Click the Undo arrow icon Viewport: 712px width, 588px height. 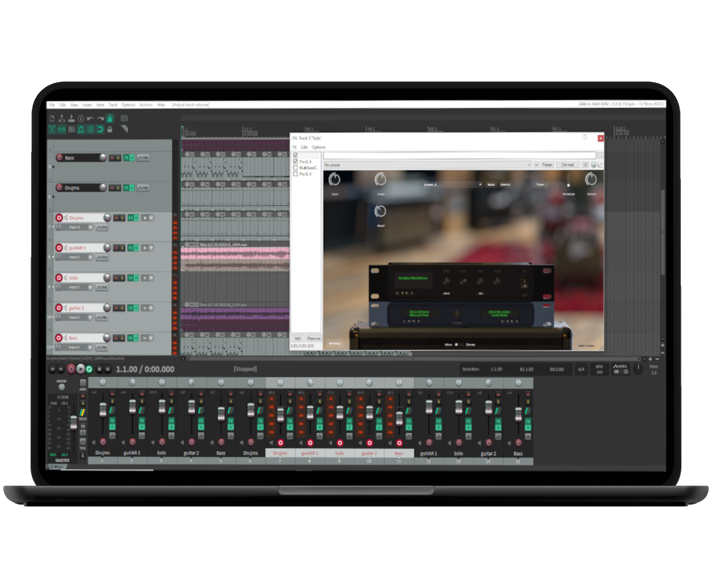91,119
